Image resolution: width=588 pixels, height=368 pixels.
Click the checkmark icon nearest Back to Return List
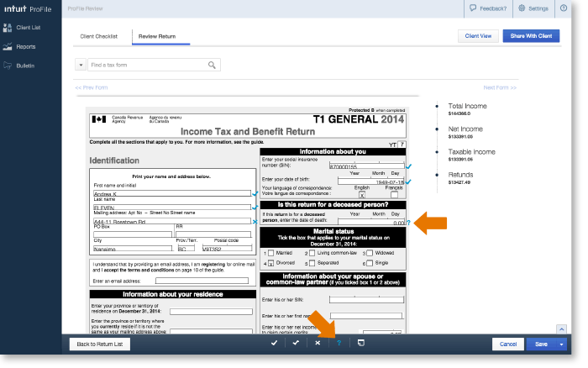click(x=274, y=343)
